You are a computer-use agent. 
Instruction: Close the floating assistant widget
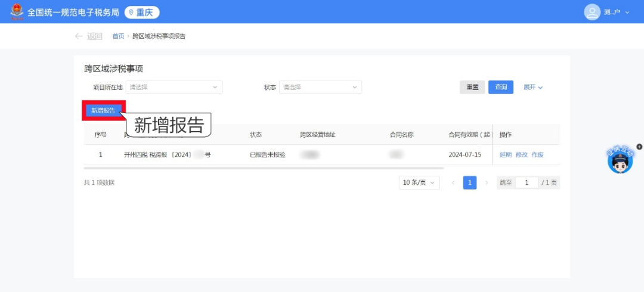point(639,146)
